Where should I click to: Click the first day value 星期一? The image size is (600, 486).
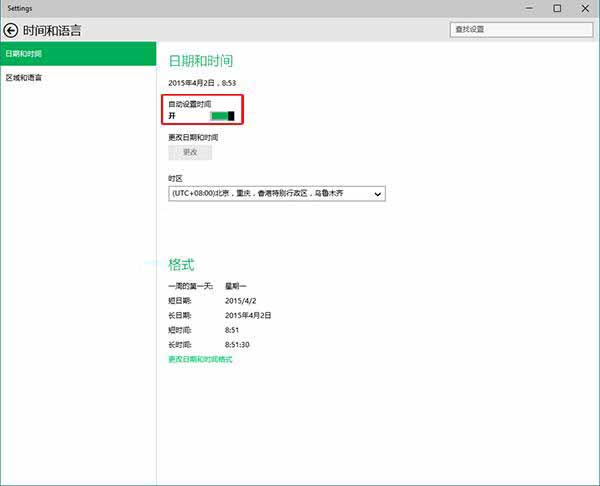236,286
